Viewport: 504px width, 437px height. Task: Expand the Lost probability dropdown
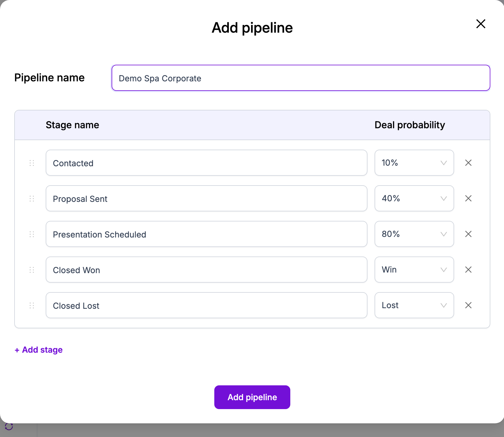(414, 305)
